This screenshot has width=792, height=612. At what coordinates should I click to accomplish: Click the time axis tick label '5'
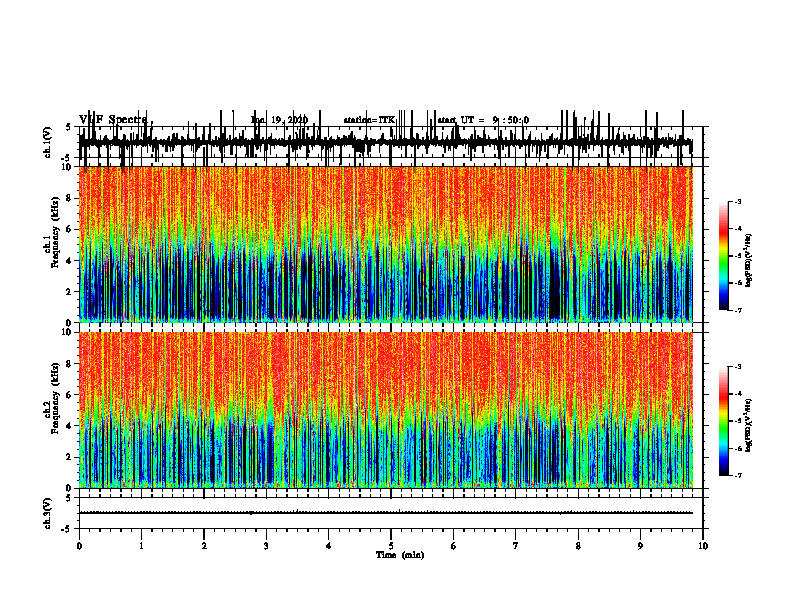[x=391, y=546]
